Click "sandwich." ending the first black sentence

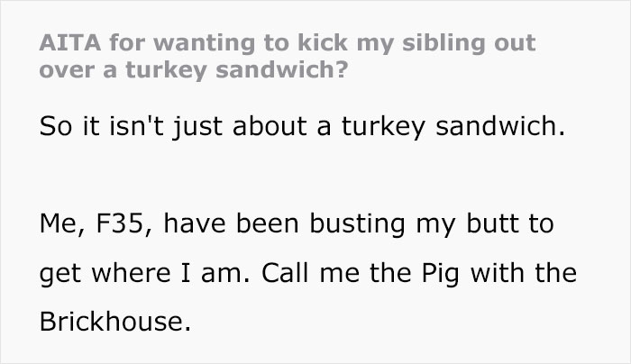500,126
